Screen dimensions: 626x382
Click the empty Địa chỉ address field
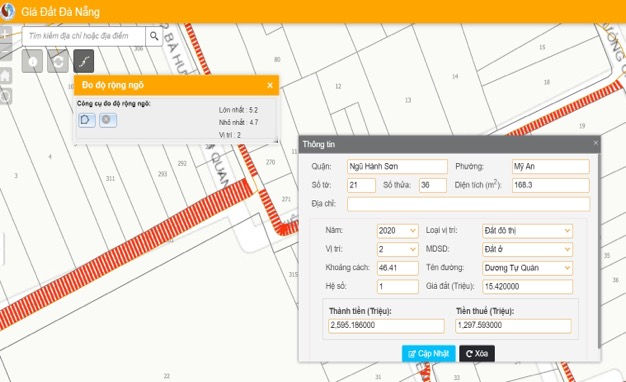pos(468,204)
